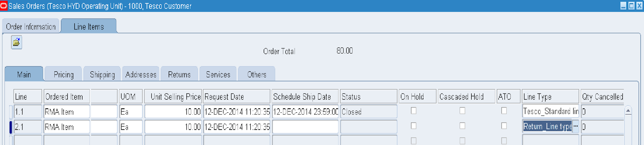Image resolution: width=644 pixels, height=145 pixels.
Task: Check On Hold box for line 2.1
Action: [413, 126]
